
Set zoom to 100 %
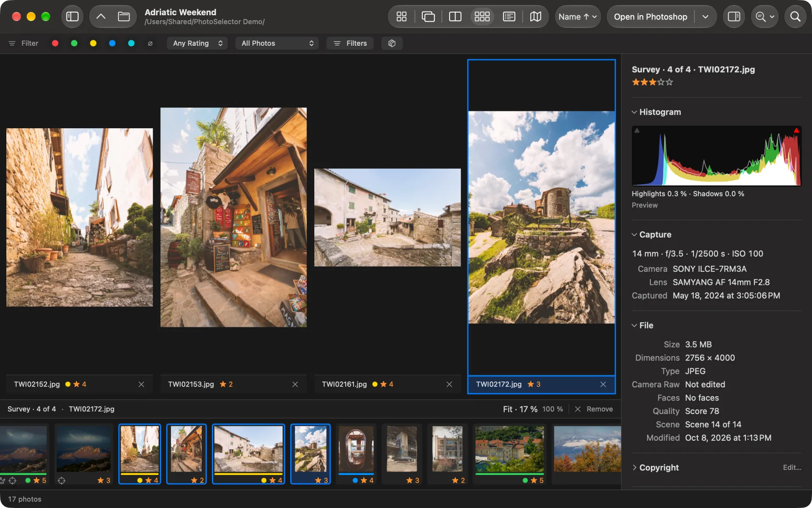(552, 409)
